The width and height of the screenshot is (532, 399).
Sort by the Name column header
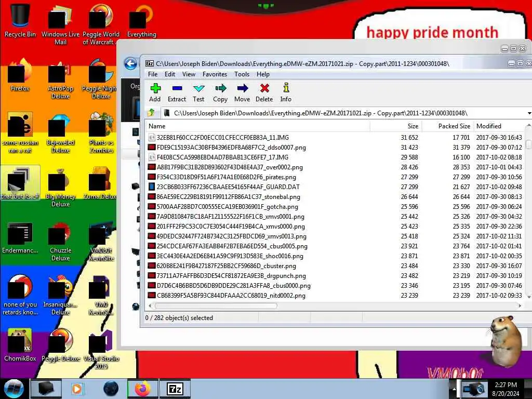258,126
